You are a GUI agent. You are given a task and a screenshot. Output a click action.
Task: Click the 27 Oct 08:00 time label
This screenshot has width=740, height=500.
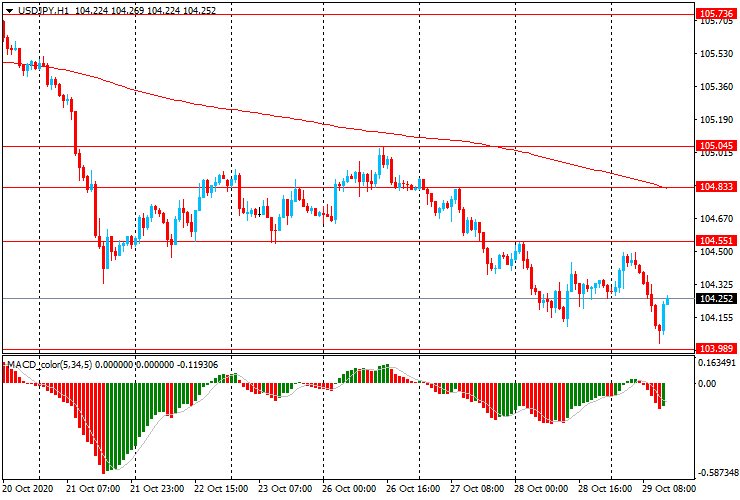(477, 488)
